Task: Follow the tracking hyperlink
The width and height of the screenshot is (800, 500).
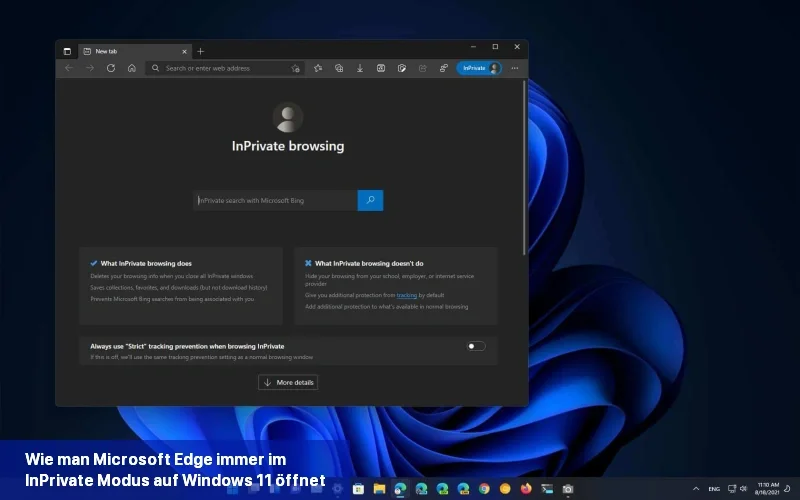Action: pyautogui.click(x=406, y=295)
